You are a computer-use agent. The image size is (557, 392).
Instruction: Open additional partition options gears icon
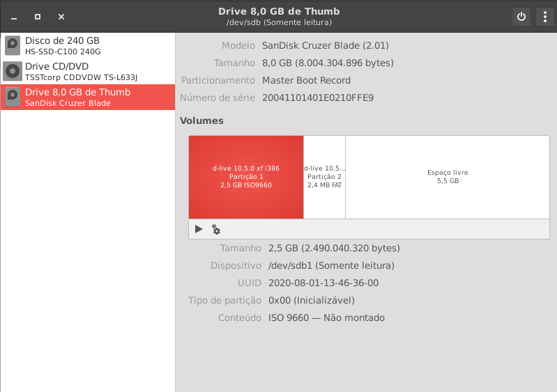click(216, 229)
